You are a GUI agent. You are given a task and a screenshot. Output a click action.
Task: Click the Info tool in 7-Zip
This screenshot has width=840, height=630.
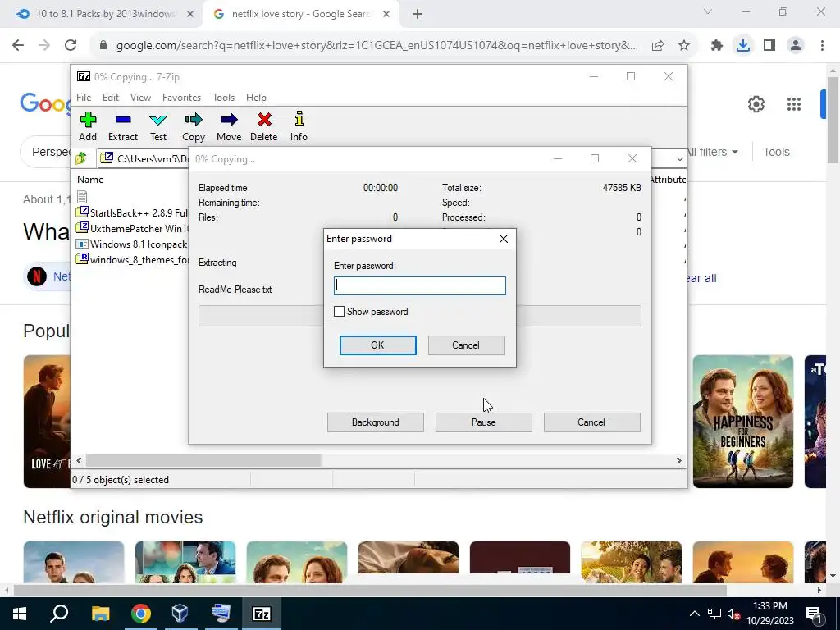299,127
